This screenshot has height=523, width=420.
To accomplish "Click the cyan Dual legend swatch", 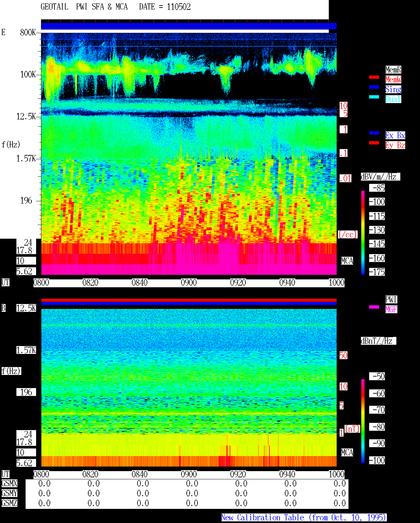I will [374, 97].
